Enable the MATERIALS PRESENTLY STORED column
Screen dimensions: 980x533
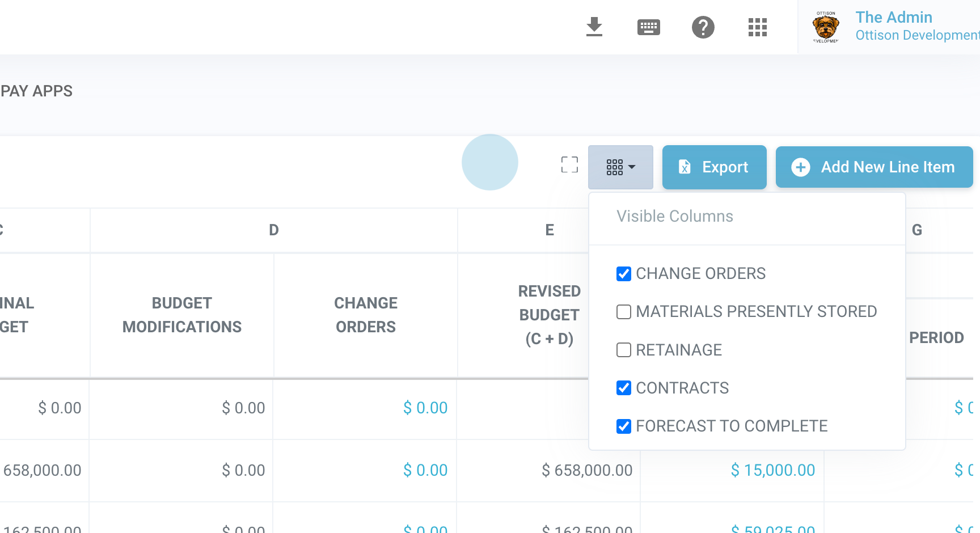click(x=624, y=312)
